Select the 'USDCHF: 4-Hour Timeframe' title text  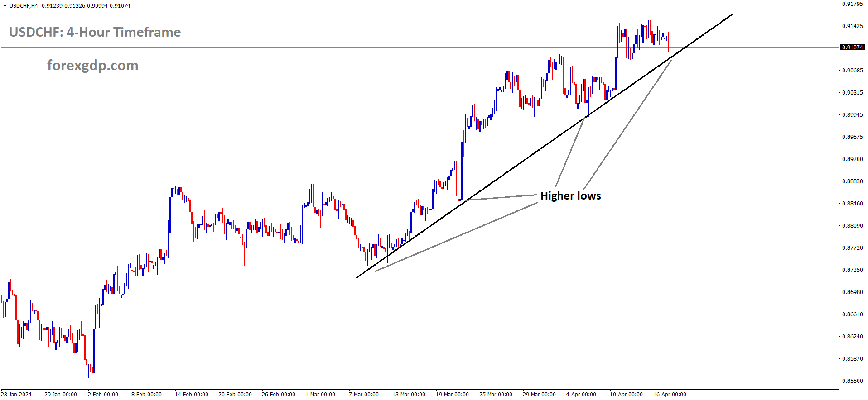95,32
